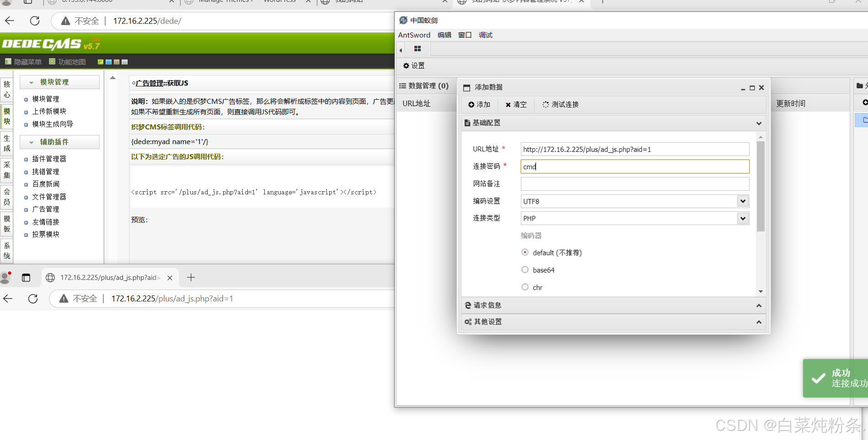Click the 隐藏菜单 toggle in DedeCMS
Viewport: 868px width, 440px height.
click(x=23, y=62)
